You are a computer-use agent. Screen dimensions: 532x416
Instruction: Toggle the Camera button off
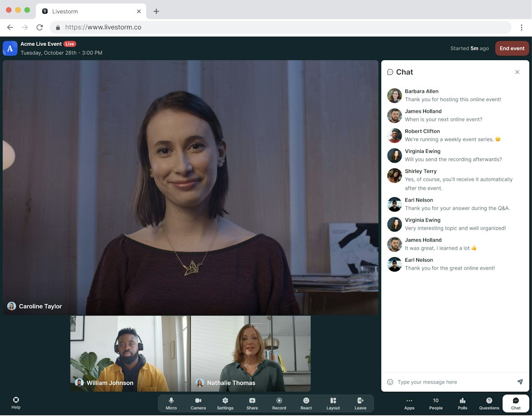[x=198, y=404]
